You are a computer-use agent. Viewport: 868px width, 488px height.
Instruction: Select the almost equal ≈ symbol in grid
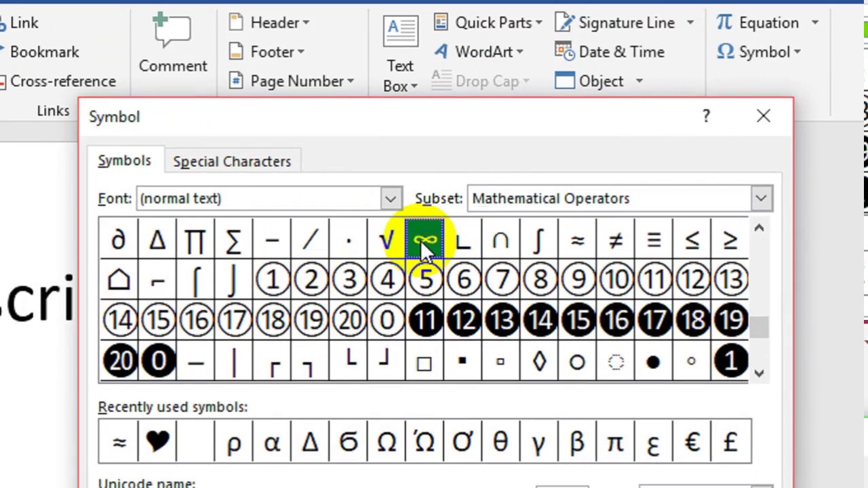tap(578, 240)
